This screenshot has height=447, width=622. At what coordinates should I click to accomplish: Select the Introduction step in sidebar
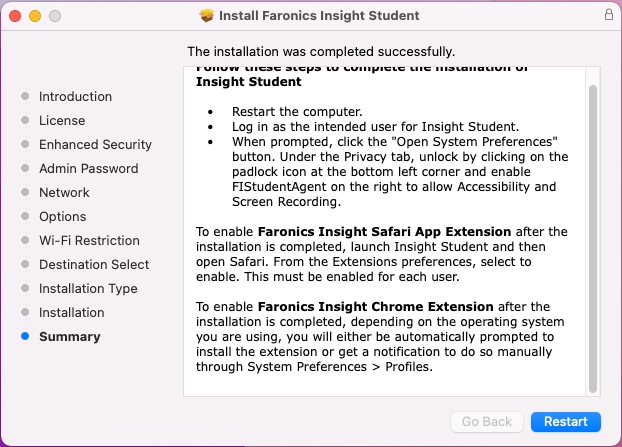pos(75,97)
